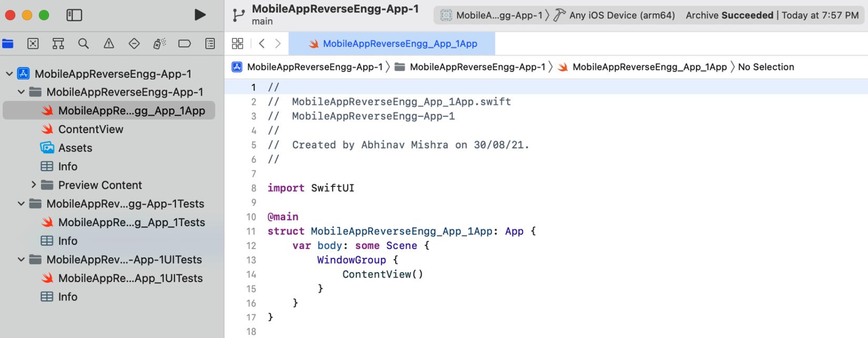Open the Symbol navigator
This screenshot has width=868, height=338.
coord(58,44)
